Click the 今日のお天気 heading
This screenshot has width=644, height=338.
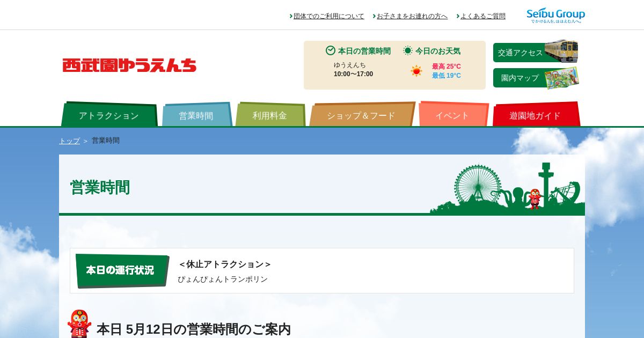coord(438,51)
